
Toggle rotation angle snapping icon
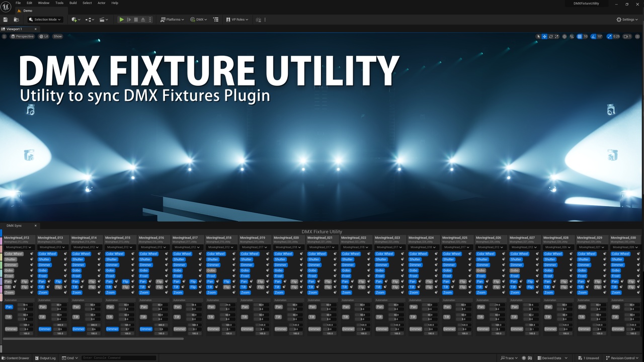pyautogui.click(x=593, y=36)
